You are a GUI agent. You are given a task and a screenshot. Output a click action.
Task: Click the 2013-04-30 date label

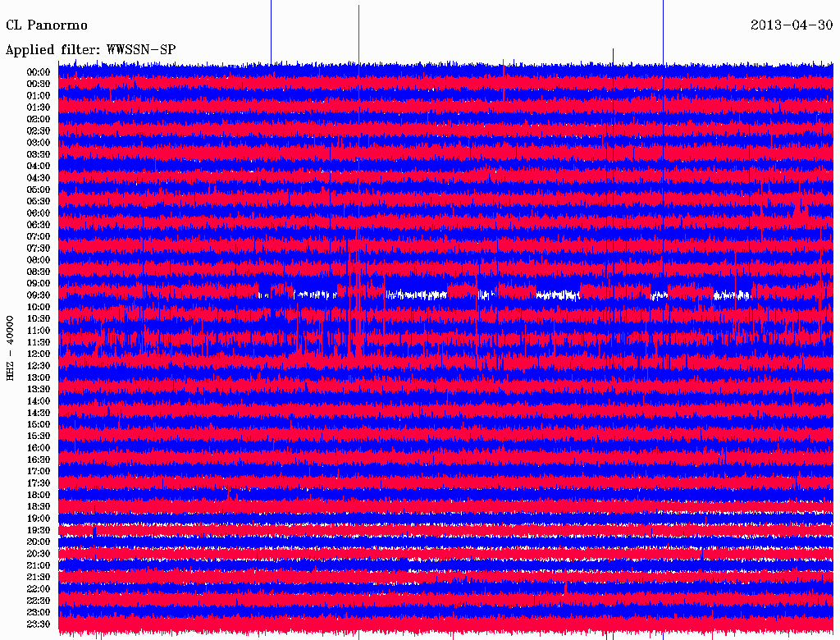(x=791, y=25)
